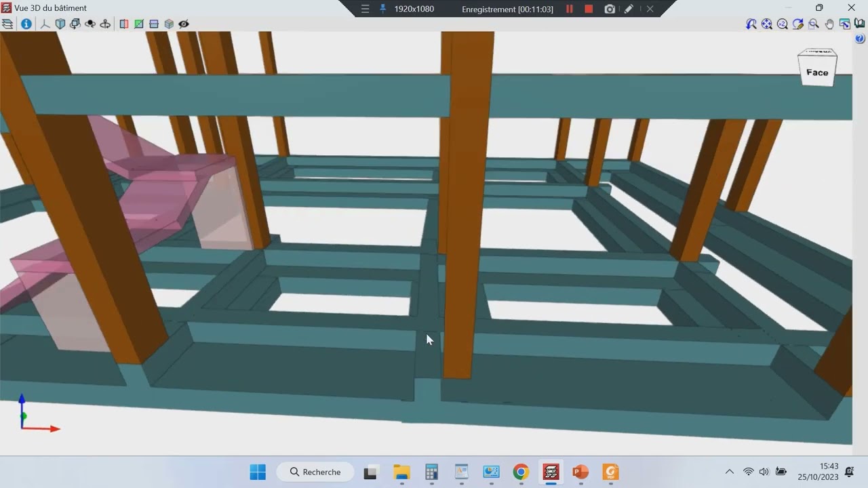868x488 pixels.
Task: Select the solid cube view icon
Action: click(x=60, y=24)
